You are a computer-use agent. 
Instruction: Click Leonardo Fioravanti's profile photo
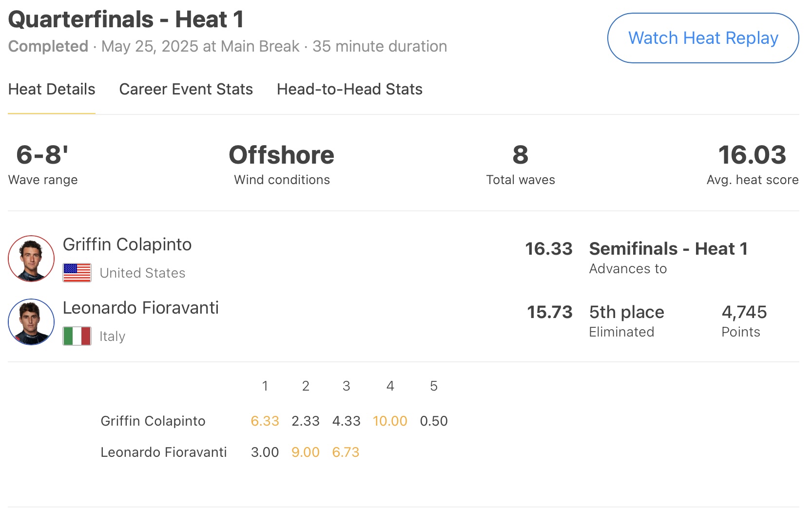click(31, 322)
